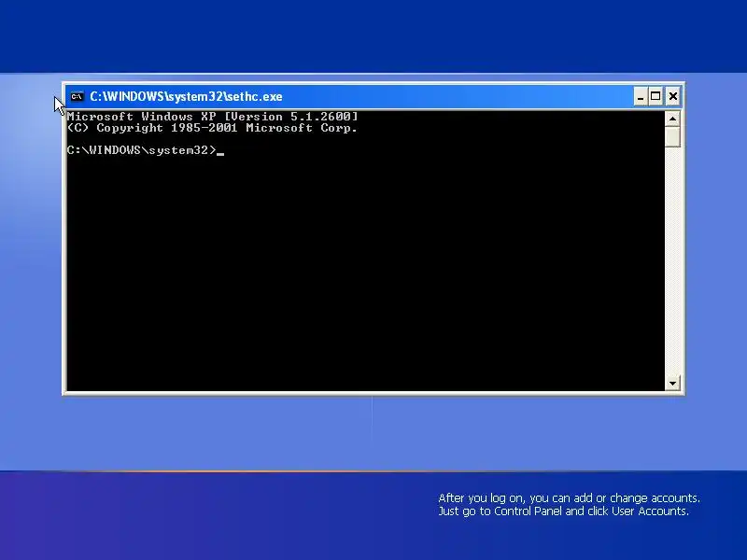747x560 pixels.
Task: Maximize the sethc.exe command window
Action: (655, 97)
